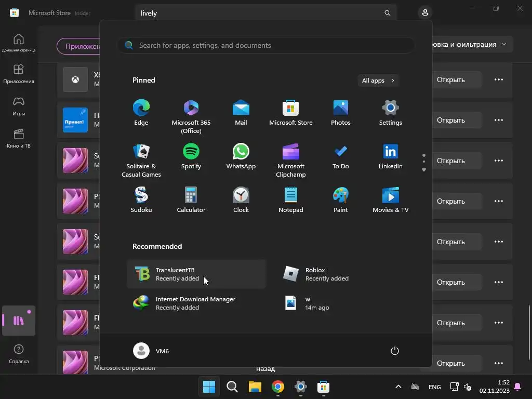Click the magnifier icon in the Store search bar

(x=387, y=13)
